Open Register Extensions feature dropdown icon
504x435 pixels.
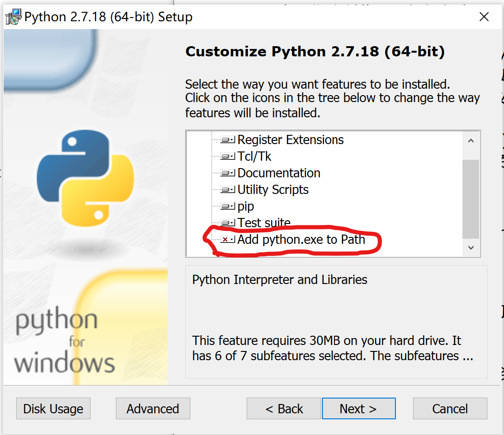coord(228,140)
